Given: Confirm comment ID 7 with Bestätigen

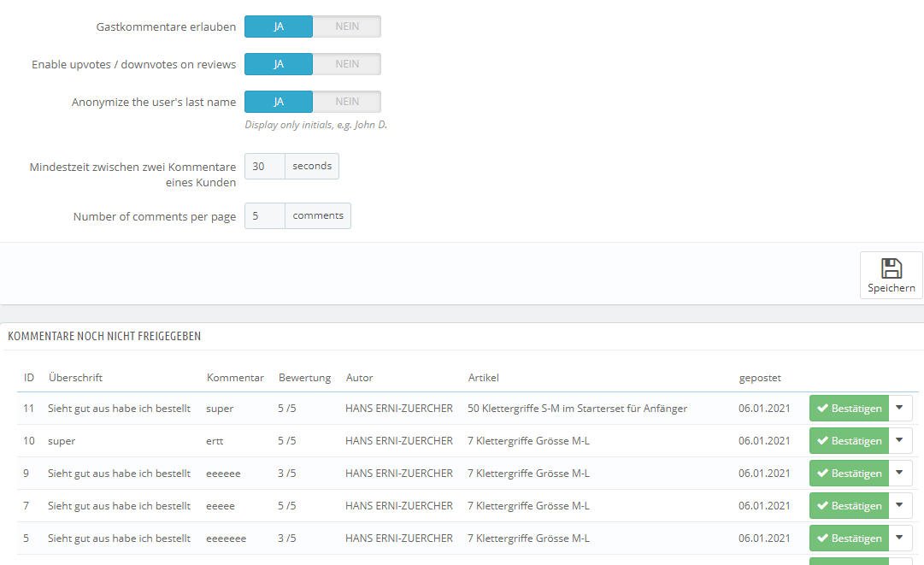Looking at the screenshot, I should [849, 505].
